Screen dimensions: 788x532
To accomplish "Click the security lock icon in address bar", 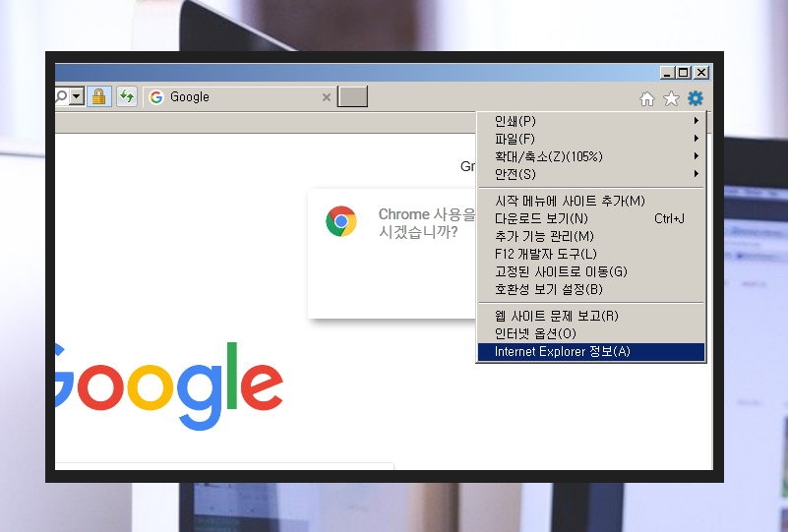I will click(99, 96).
